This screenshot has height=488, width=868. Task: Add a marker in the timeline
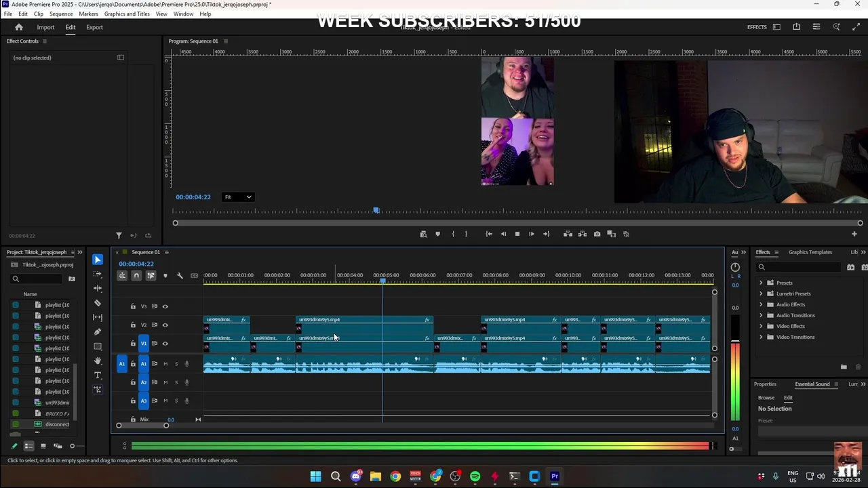point(165,276)
